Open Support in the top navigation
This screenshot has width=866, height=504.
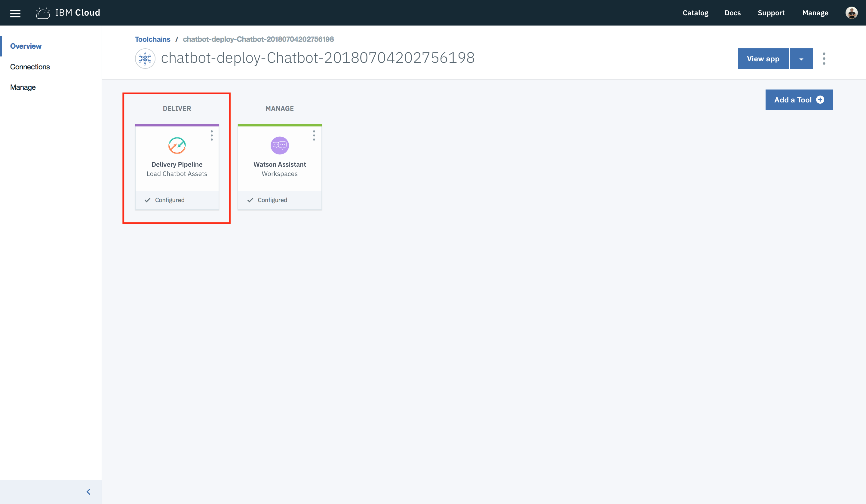771,13
